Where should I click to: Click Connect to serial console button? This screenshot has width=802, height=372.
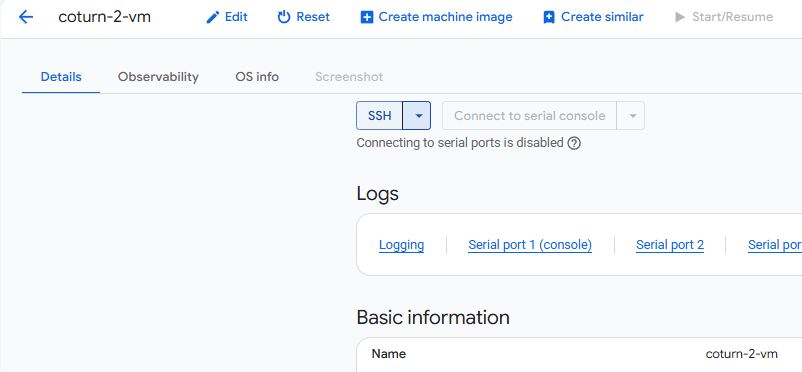[x=529, y=116]
